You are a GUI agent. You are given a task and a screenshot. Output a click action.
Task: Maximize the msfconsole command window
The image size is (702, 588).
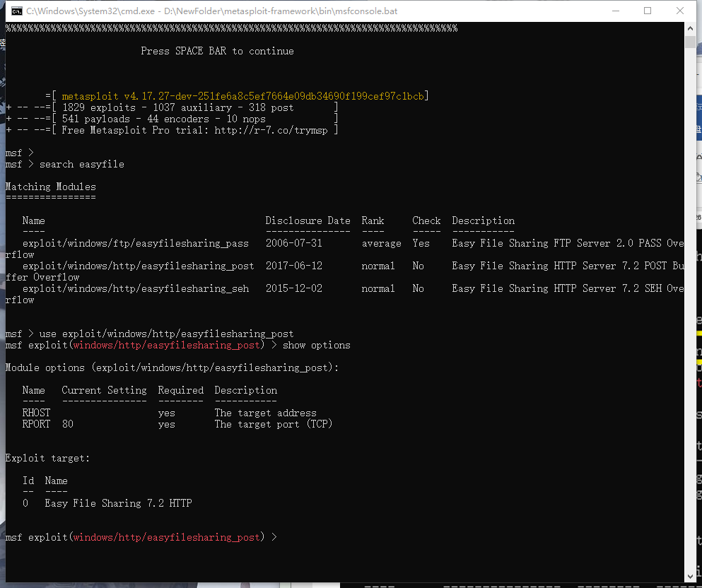pyautogui.click(x=648, y=11)
